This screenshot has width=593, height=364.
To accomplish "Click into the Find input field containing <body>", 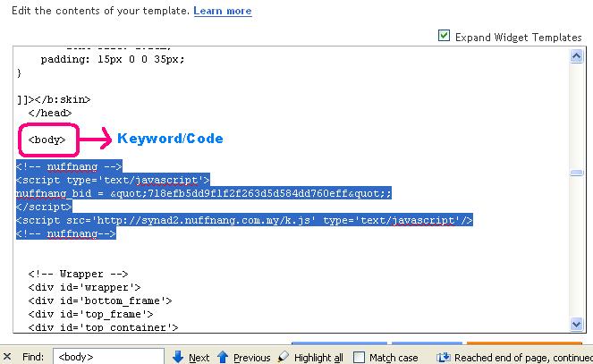I will click(x=108, y=357).
